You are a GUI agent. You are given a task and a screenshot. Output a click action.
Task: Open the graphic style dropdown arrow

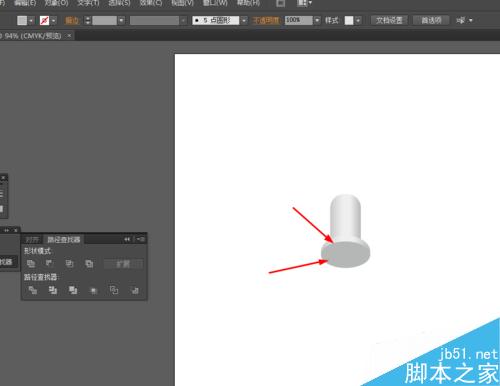(358, 21)
